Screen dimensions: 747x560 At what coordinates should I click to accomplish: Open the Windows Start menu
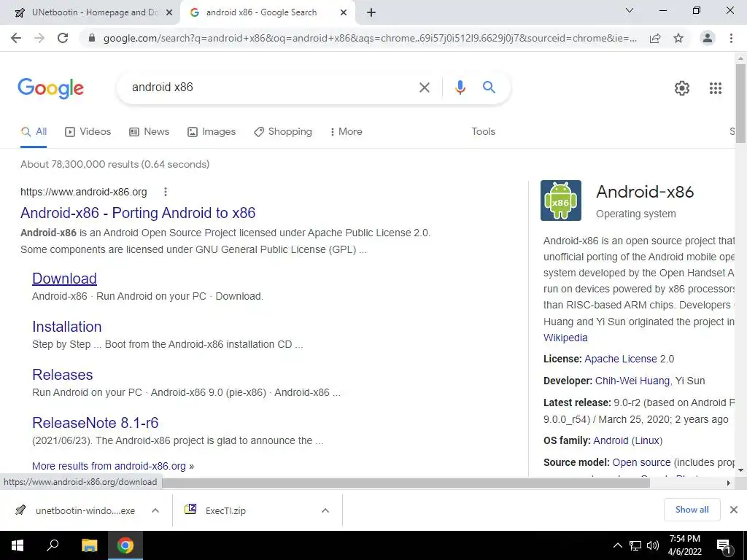pyautogui.click(x=18, y=545)
